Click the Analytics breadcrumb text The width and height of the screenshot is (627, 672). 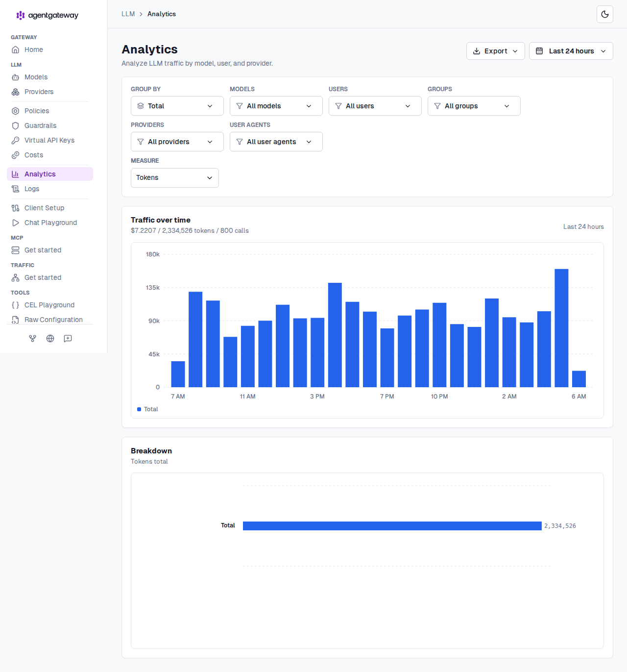(162, 14)
